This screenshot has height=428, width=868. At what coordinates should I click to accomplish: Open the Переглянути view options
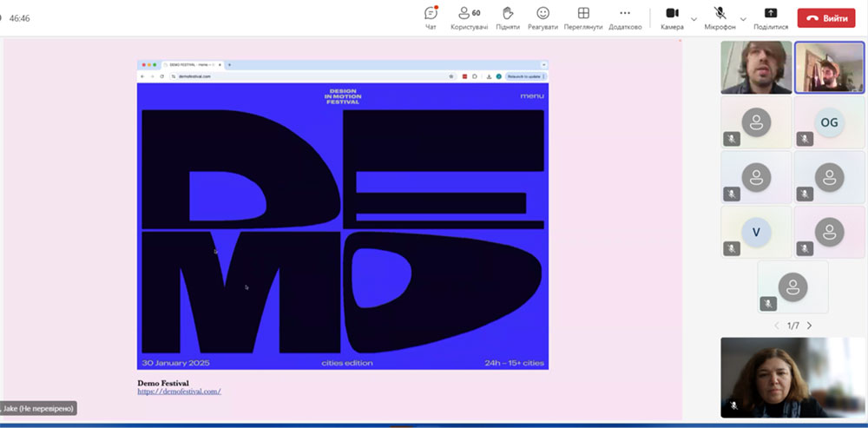(x=583, y=18)
